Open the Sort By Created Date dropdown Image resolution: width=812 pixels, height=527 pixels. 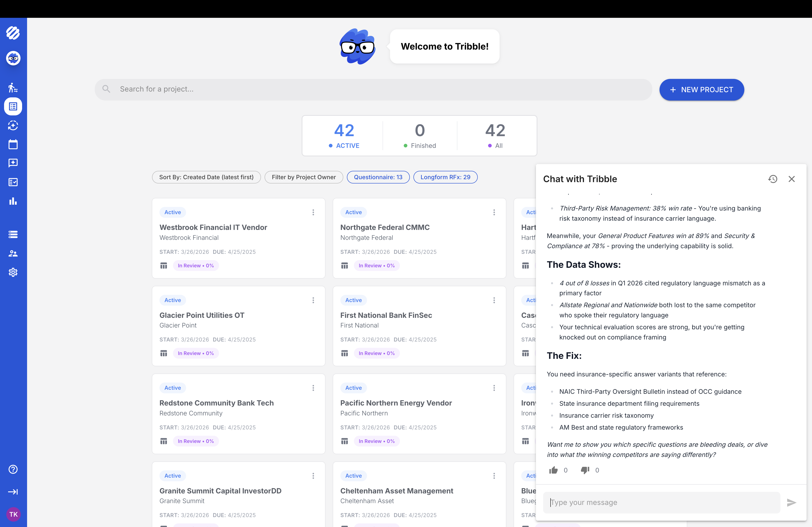(206, 177)
